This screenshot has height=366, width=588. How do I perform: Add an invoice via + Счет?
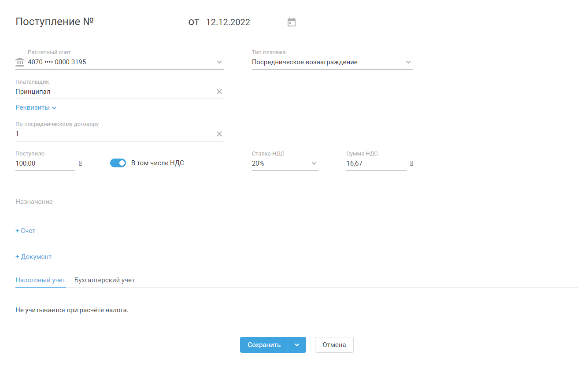click(26, 231)
